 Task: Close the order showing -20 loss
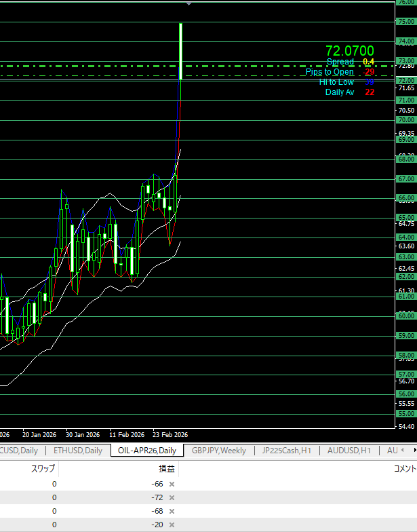pyautogui.click(x=172, y=525)
